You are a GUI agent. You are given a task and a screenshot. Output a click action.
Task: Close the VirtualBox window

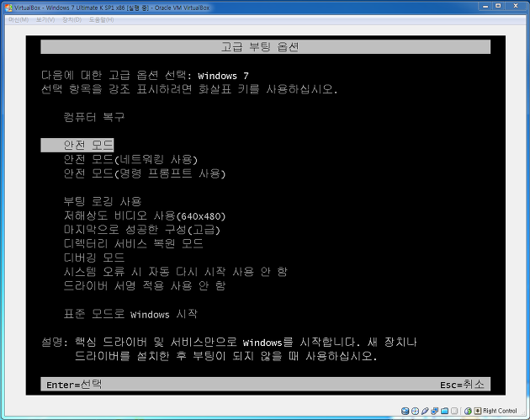(516, 6)
